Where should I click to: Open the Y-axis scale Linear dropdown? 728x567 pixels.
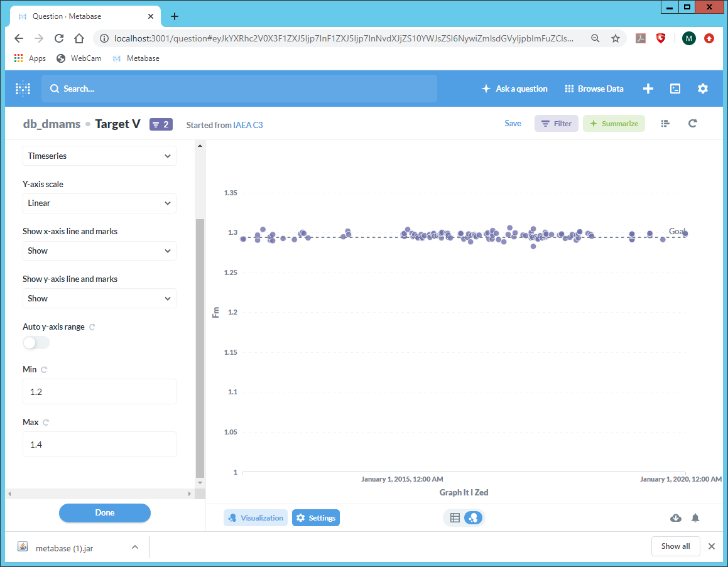click(99, 203)
